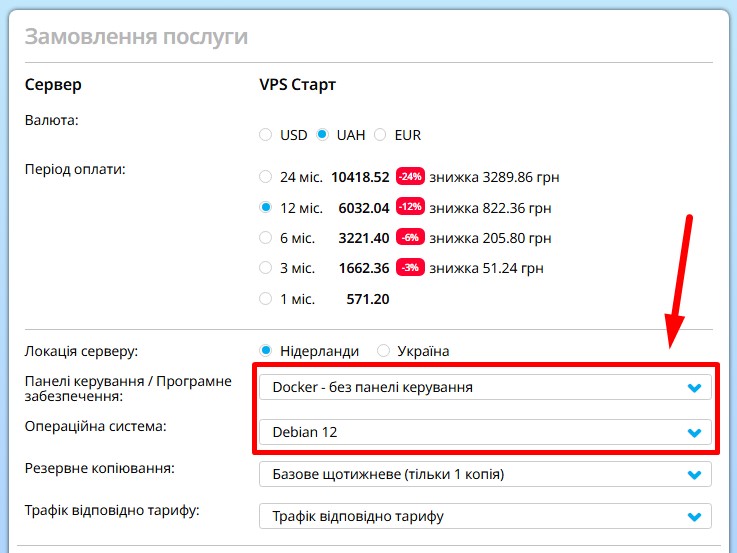Open the backup options dropdown
The image size is (737, 553).
click(x=485, y=474)
